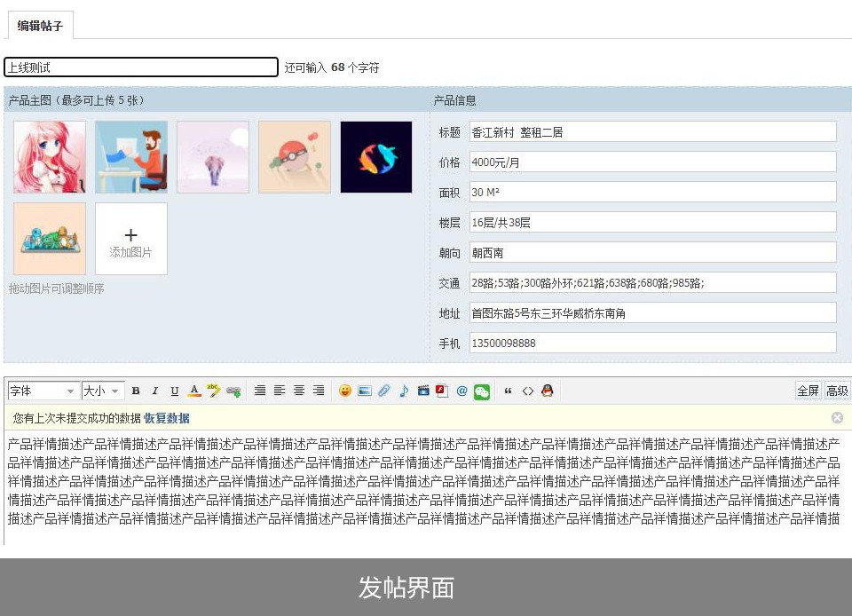Click the 拖动图片可调整顺序 hint text

tap(57, 288)
